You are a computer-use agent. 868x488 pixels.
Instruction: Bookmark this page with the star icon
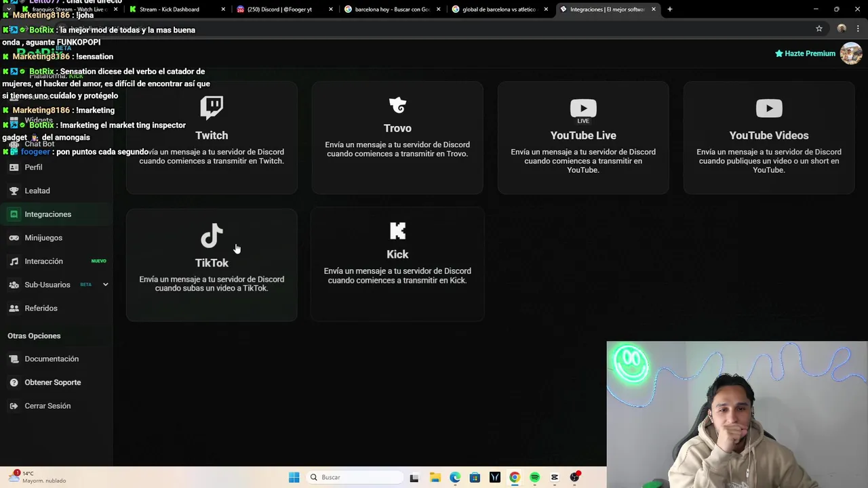point(818,28)
